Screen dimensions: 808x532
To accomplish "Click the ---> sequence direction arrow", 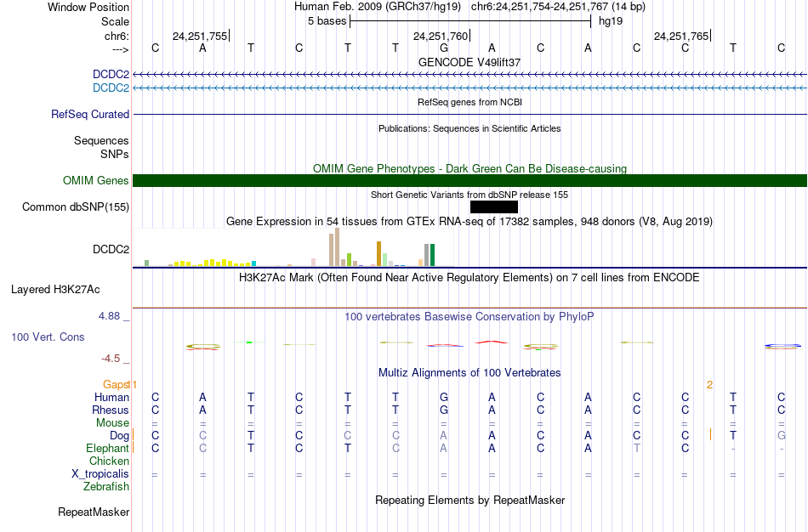I will pos(121,49).
